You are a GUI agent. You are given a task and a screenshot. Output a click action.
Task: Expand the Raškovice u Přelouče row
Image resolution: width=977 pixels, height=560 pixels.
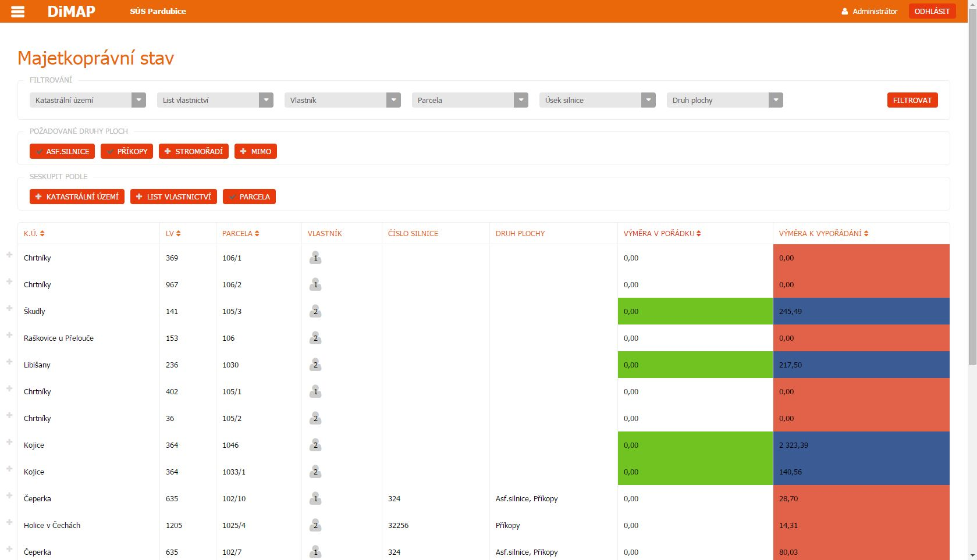pyautogui.click(x=9, y=335)
